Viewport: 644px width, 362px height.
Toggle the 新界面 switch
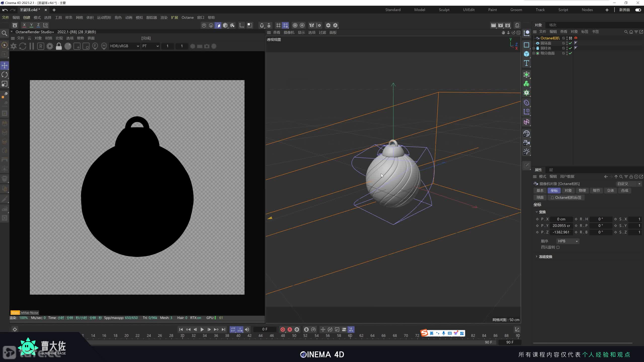click(638, 10)
